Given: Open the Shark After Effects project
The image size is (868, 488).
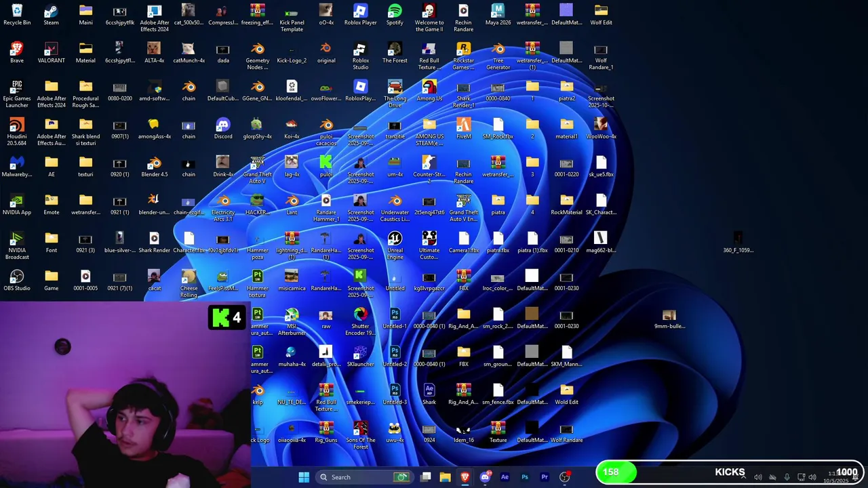Looking at the screenshot, I should (429, 394).
